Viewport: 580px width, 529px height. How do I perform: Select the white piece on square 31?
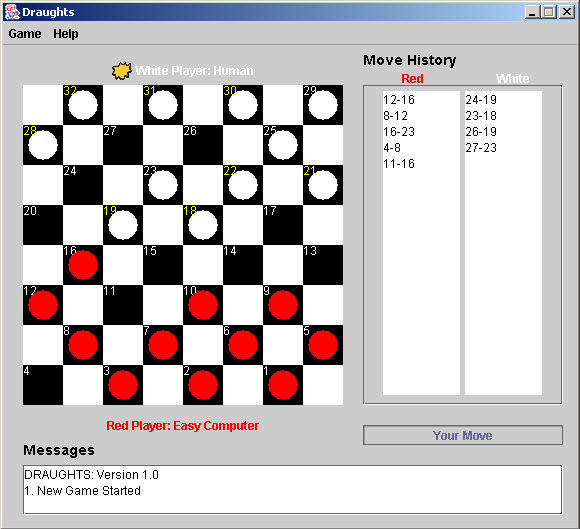pos(163,105)
